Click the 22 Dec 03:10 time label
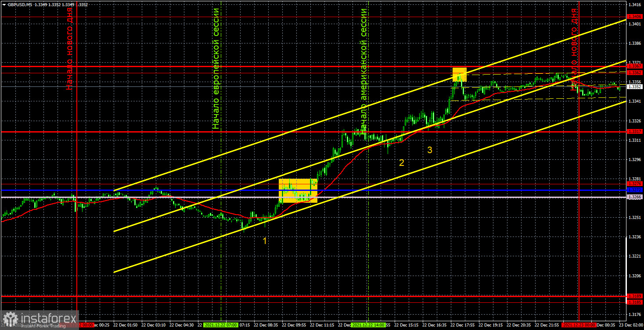Image resolution: width=644 pixels, height=330 pixels. 154,325
